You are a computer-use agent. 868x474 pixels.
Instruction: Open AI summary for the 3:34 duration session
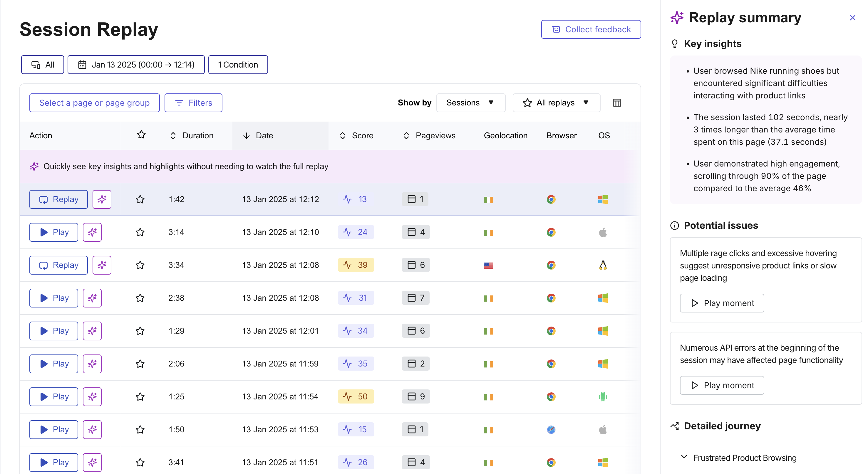(102, 265)
